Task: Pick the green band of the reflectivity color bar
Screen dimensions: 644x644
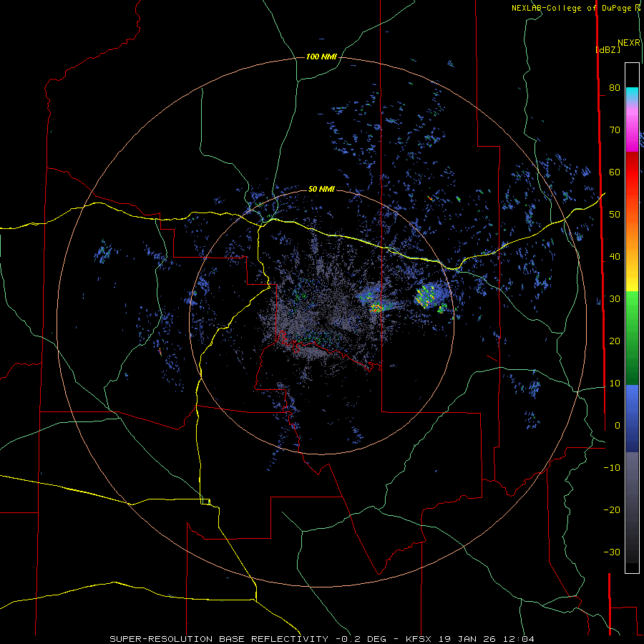Action: 632,338
